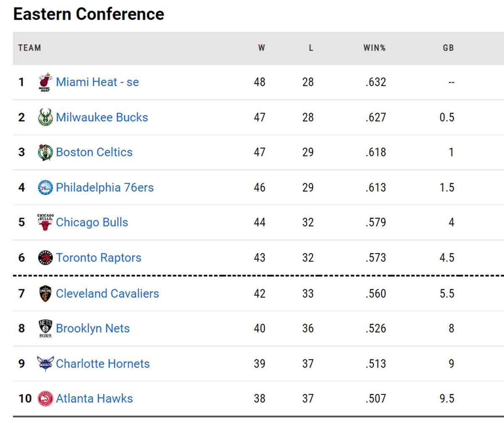Open the Philadelphia 76ers team link
The width and height of the screenshot is (504, 423).
[105, 188]
